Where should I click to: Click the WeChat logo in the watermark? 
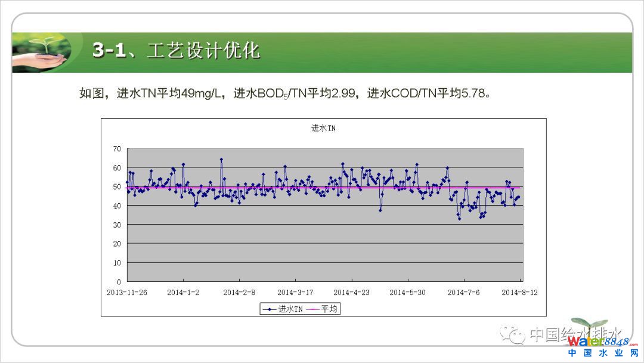(514, 334)
